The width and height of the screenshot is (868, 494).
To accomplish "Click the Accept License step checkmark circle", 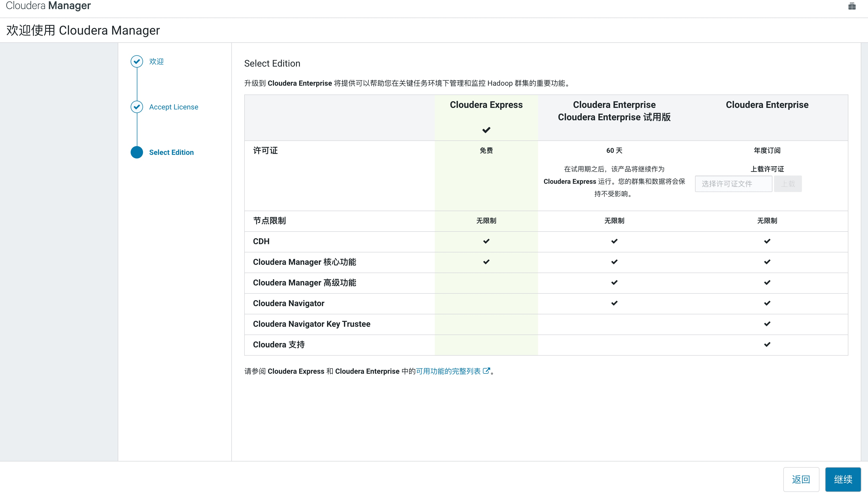I will point(137,107).
